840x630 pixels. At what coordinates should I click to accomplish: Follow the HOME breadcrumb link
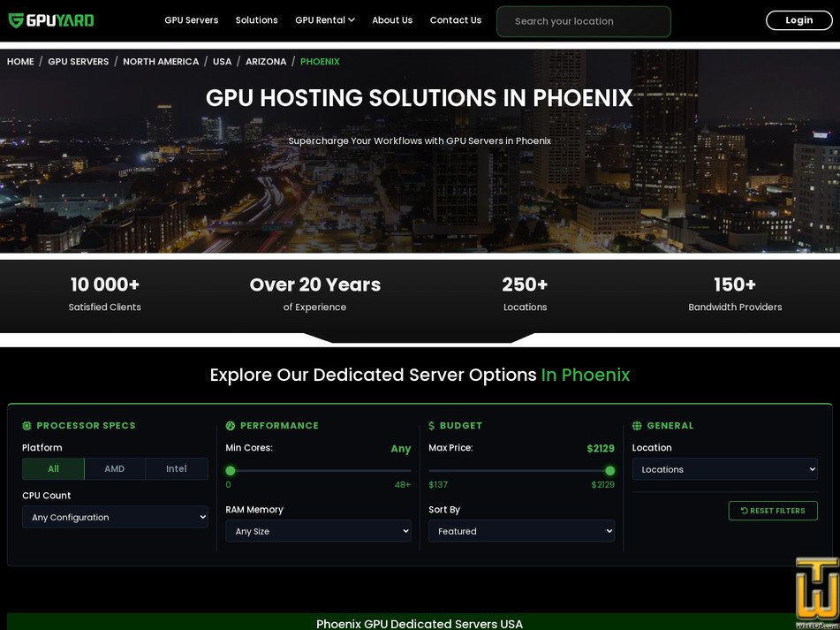tap(20, 62)
